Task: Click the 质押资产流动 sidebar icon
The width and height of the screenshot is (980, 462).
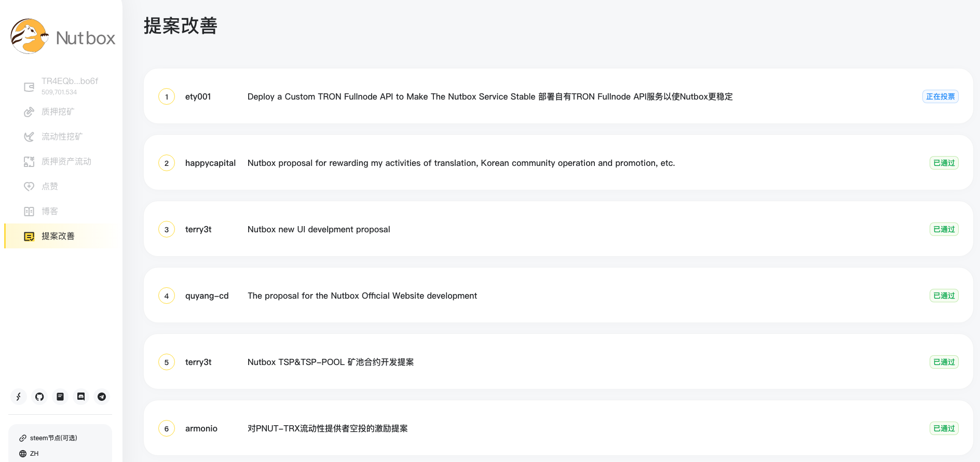Action: pos(29,162)
